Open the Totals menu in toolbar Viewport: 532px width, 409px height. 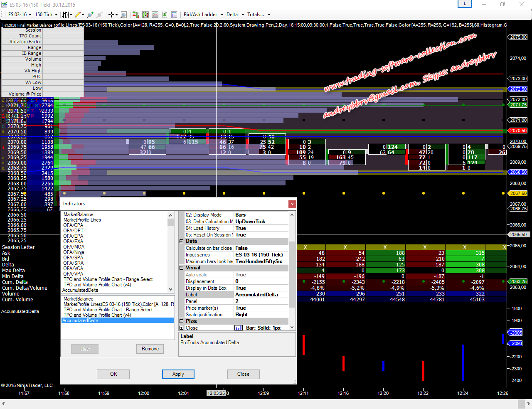click(258, 15)
